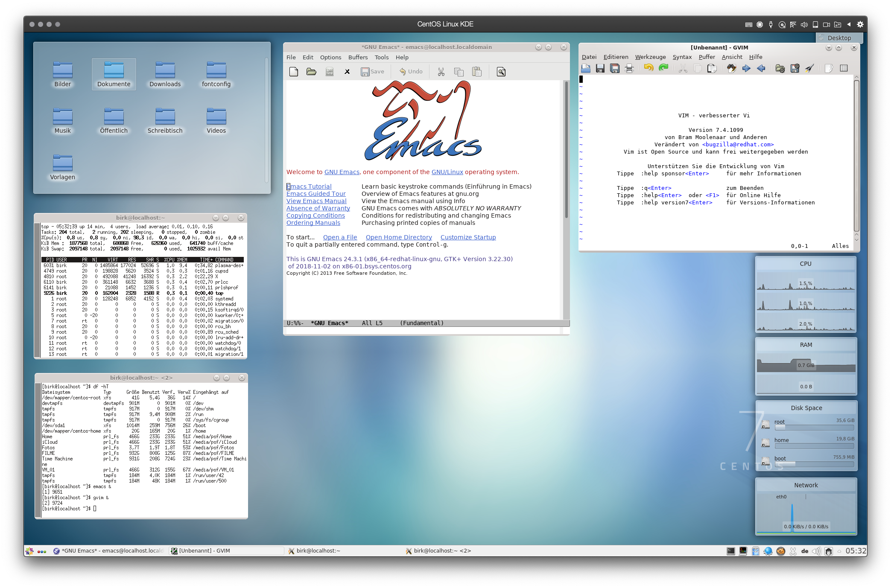
Task: Toggle the de keyboard layout indicator
Action: [x=805, y=551]
